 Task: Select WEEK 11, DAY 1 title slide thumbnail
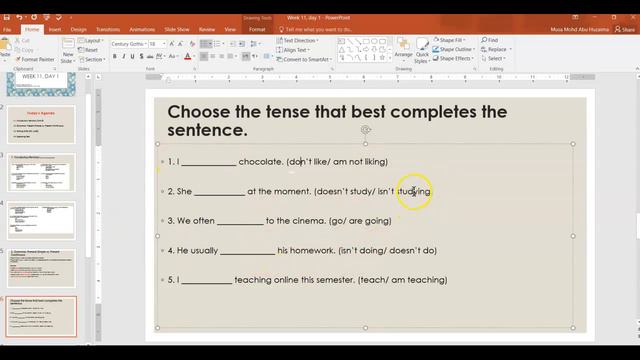(41, 84)
